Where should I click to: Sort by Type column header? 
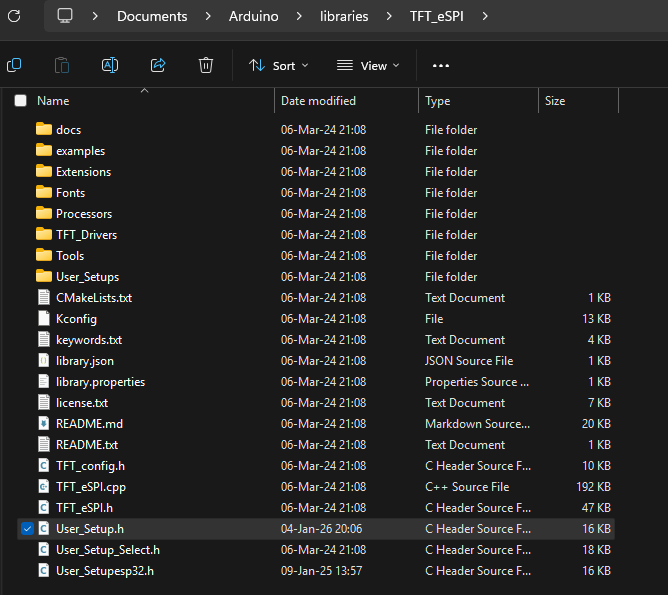coord(438,101)
